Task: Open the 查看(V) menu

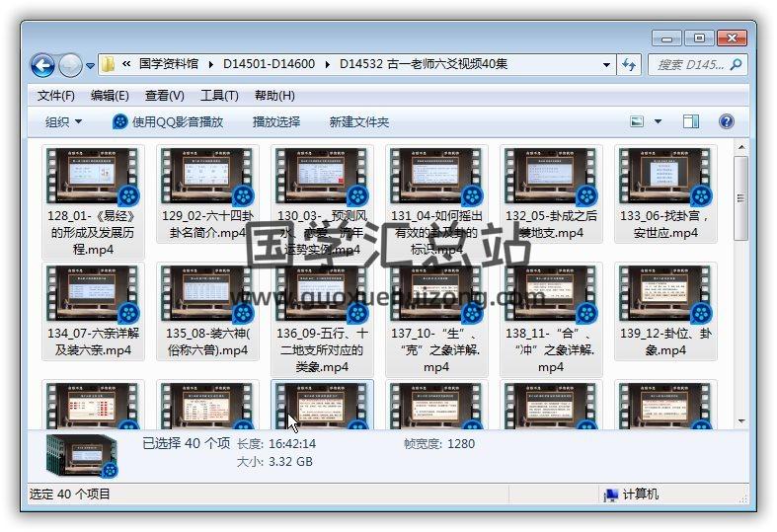Action: point(165,95)
